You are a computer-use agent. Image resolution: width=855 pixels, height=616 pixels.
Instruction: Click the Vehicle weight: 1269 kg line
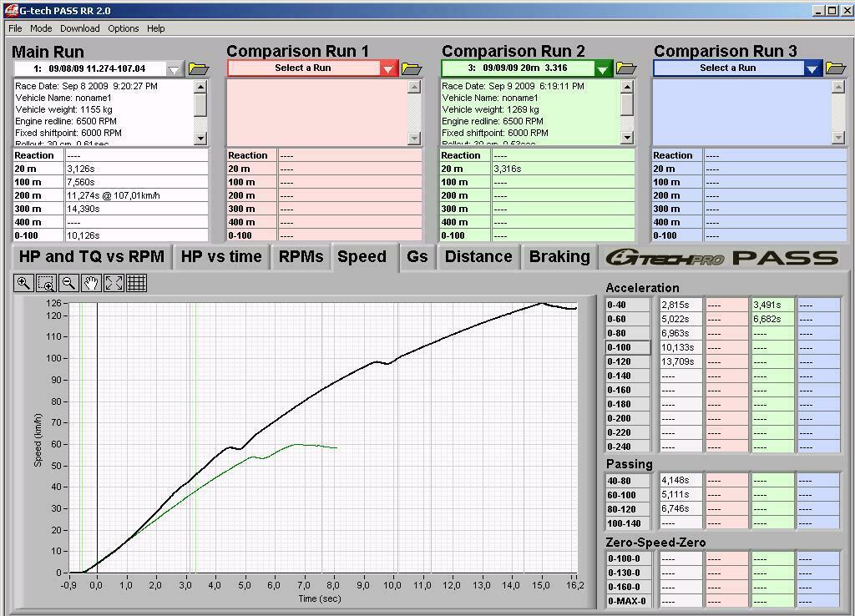[x=490, y=109]
